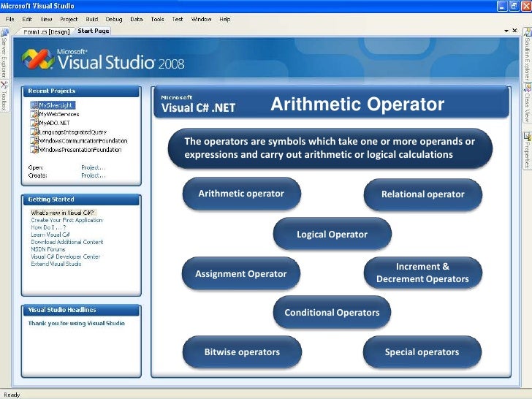Open the WindowsCommunicationFoundation recent project

83,140
